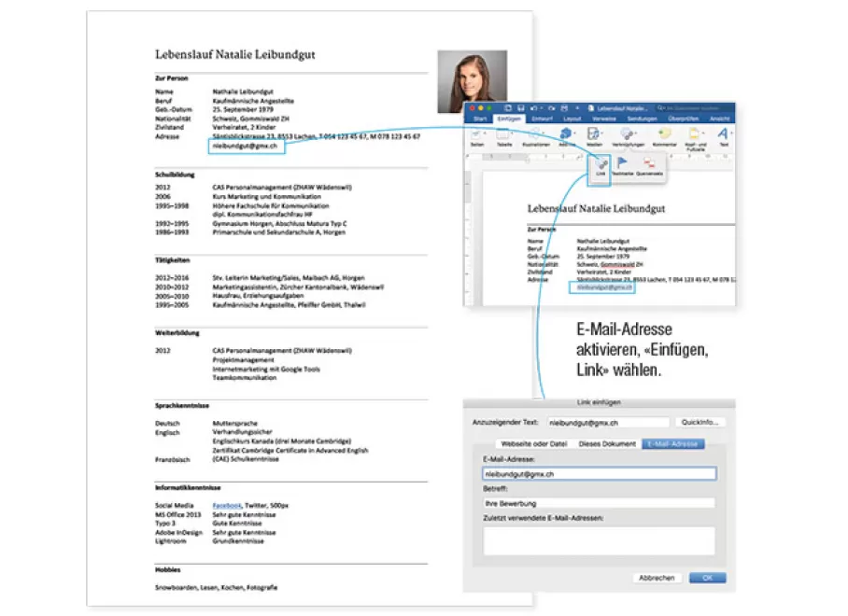Click "Kurs Marketing und Kommunikation"
The image size is (848, 616).
coord(266,197)
